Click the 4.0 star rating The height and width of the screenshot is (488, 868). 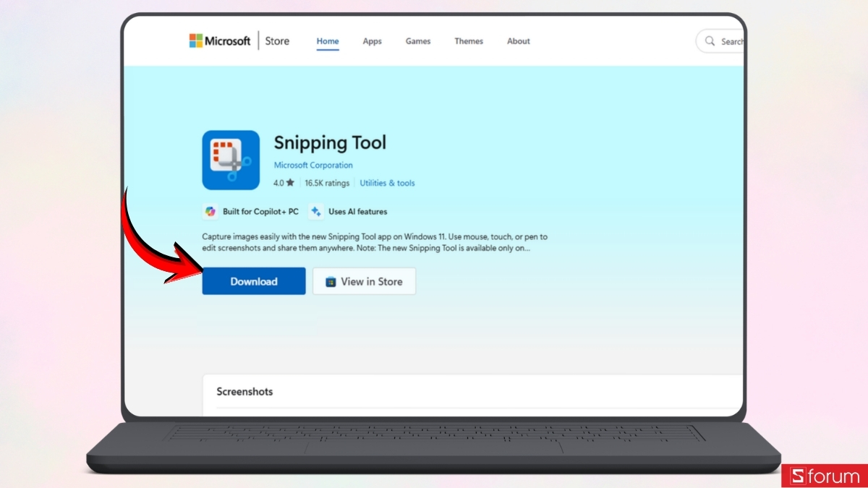pos(284,183)
